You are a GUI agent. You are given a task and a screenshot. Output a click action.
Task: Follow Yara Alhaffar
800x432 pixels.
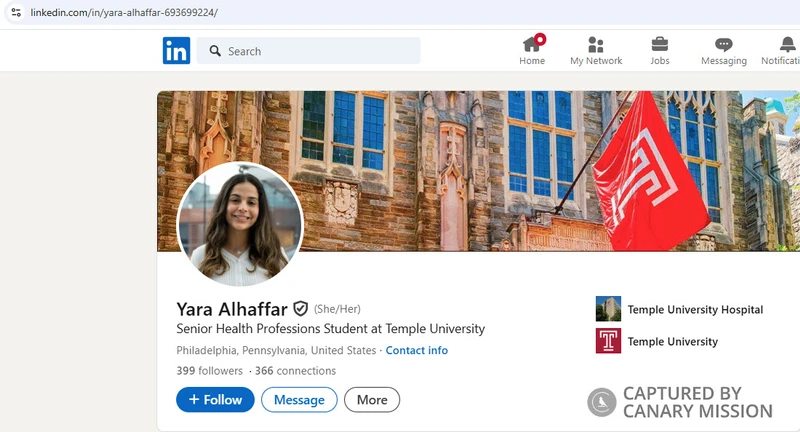pyautogui.click(x=215, y=399)
